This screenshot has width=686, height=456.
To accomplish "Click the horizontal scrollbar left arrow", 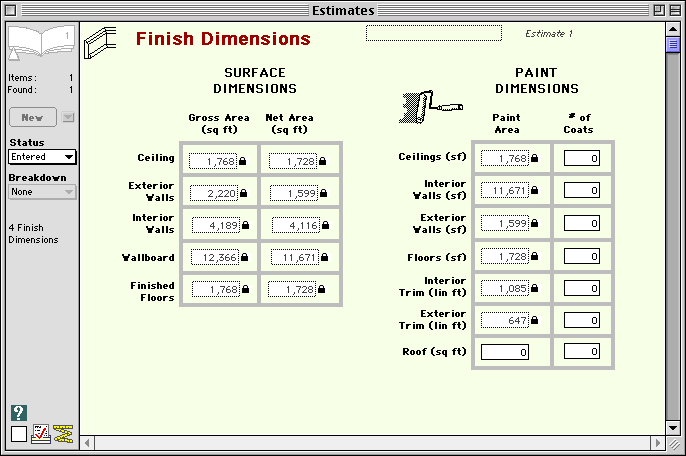I will pyautogui.click(x=87, y=443).
